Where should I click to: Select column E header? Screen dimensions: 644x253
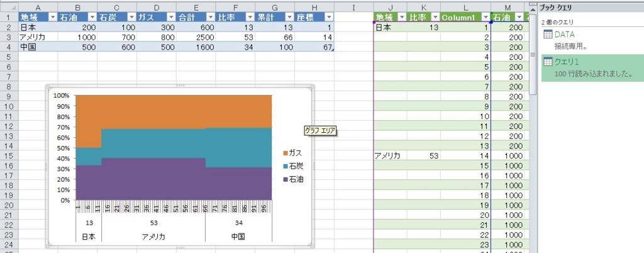[x=196, y=8]
